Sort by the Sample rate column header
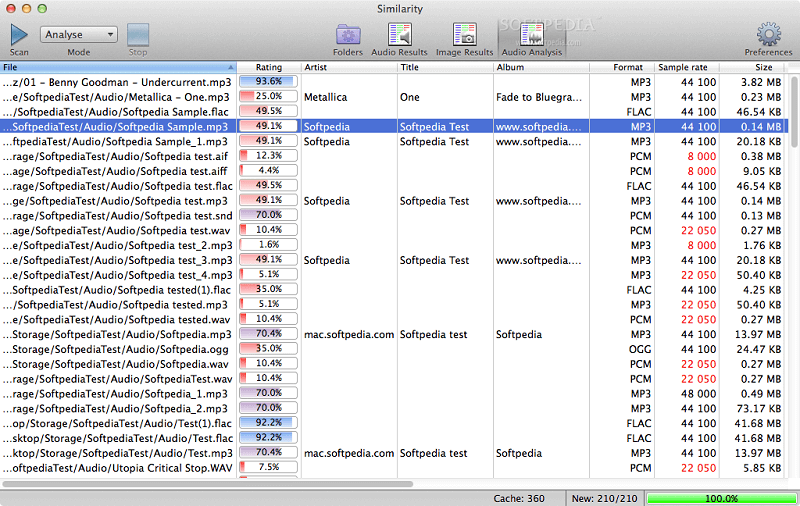800x506 pixels. coord(687,67)
